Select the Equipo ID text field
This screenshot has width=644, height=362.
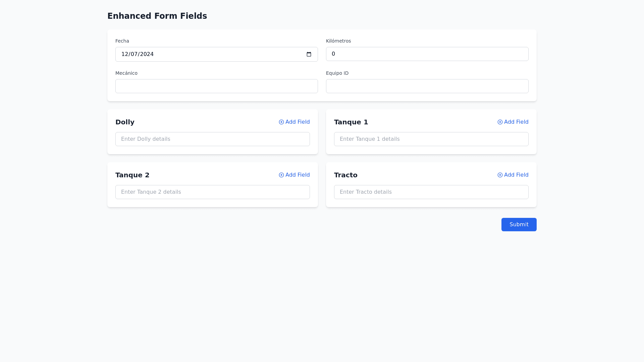[x=427, y=86]
